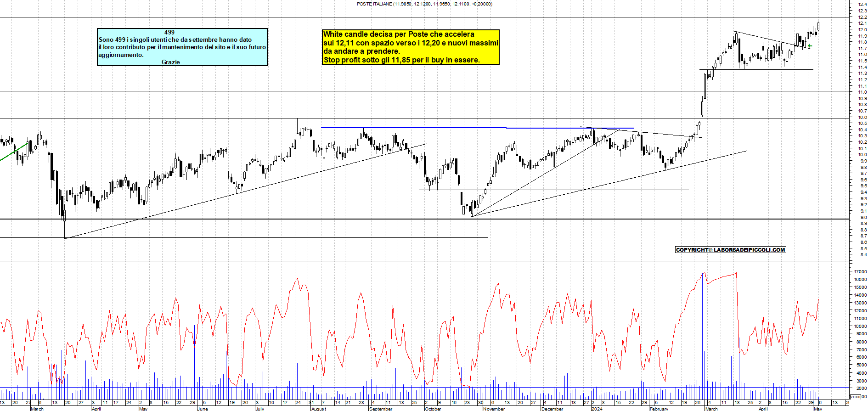
Task: Click the 15000 volume axis label
Action: [x=860, y=287]
